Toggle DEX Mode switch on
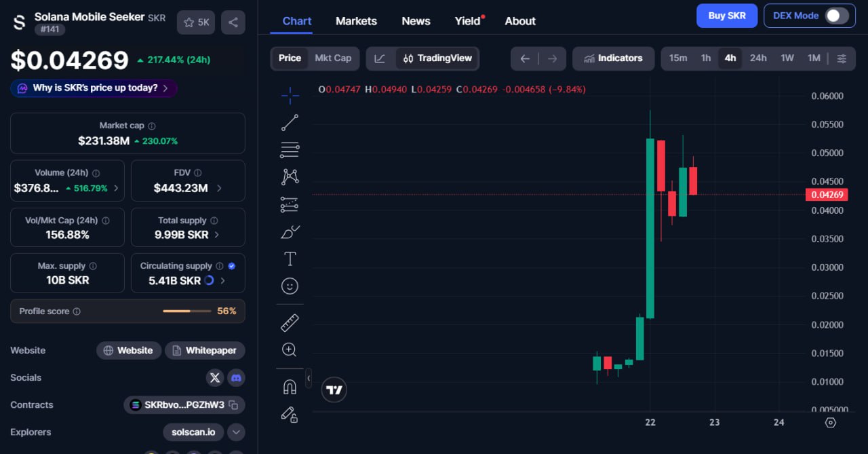This screenshot has width=868, height=454. coord(836,16)
